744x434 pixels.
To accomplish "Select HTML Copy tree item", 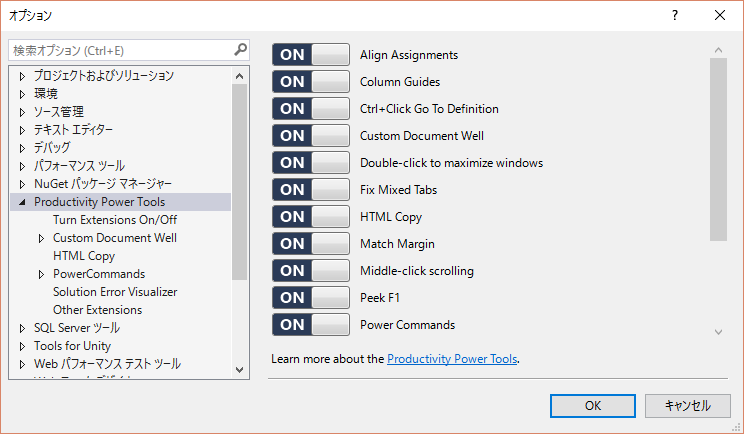I will coord(84,256).
